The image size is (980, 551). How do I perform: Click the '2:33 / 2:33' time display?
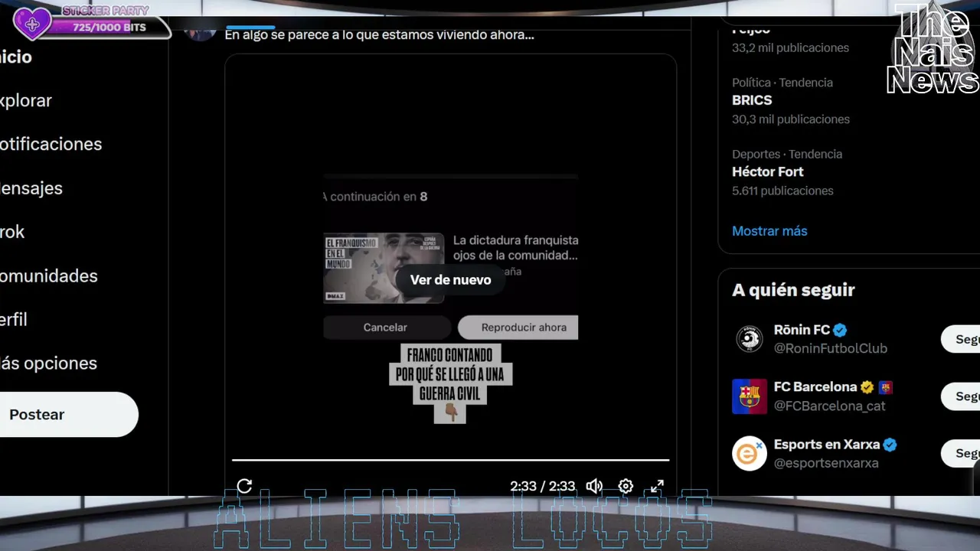point(542,486)
